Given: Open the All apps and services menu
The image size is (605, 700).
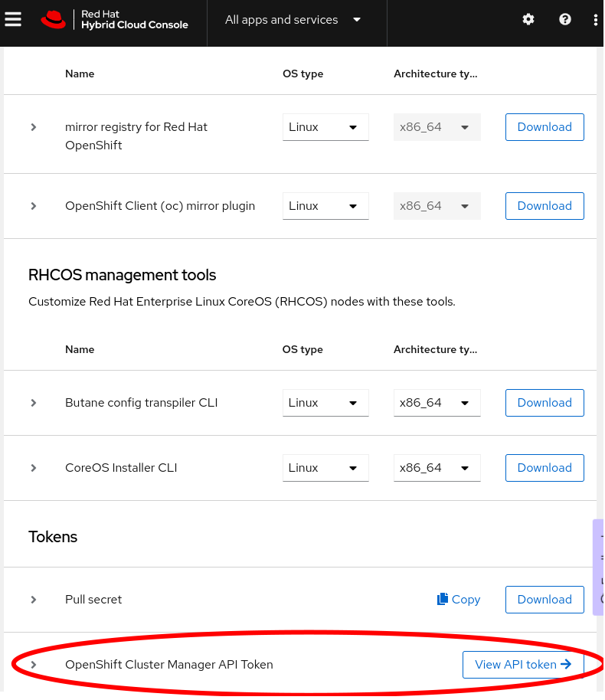Looking at the screenshot, I should 293,20.
